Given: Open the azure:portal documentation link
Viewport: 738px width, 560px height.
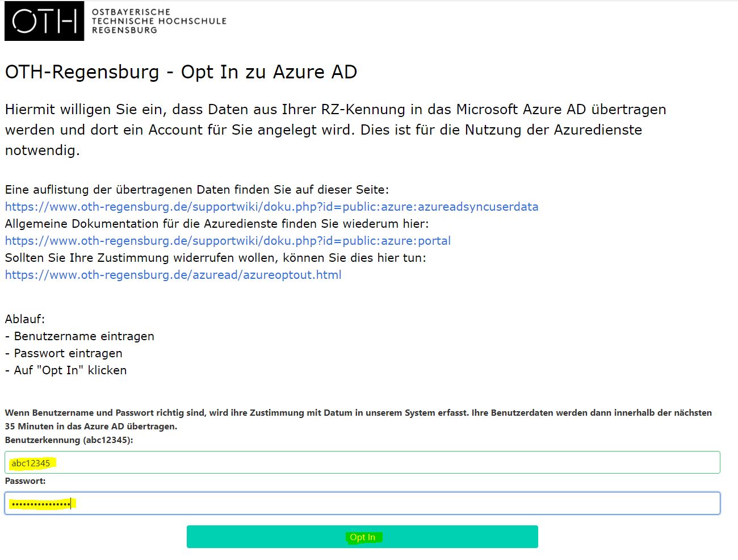Looking at the screenshot, I should coord(228,241).
